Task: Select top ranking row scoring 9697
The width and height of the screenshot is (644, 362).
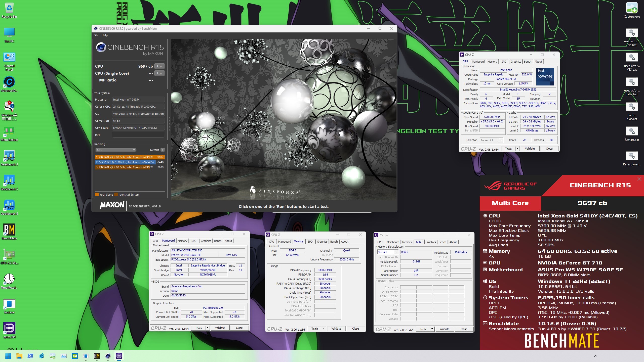Action: (130, 157)
